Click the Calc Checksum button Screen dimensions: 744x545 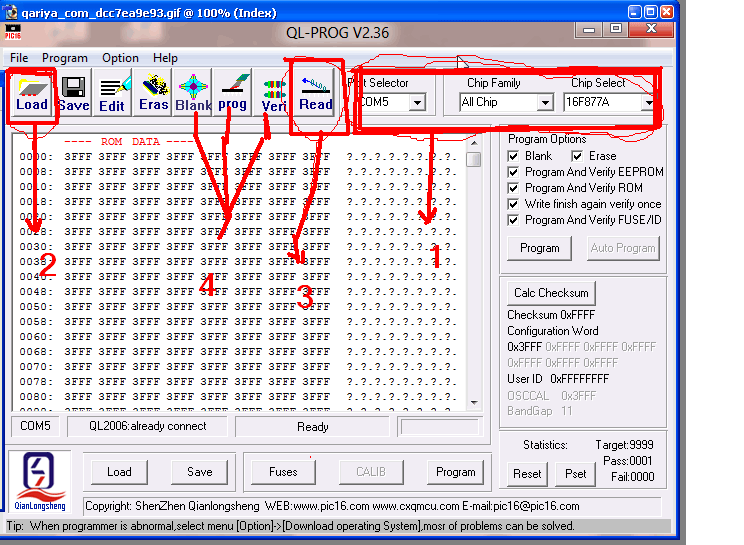(551, 293)
